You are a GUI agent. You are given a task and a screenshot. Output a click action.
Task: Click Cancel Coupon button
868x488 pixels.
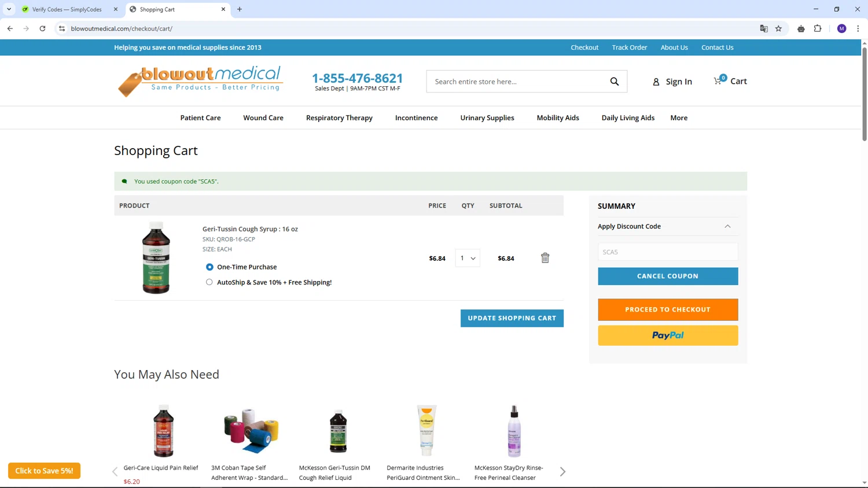click(668, 276)
